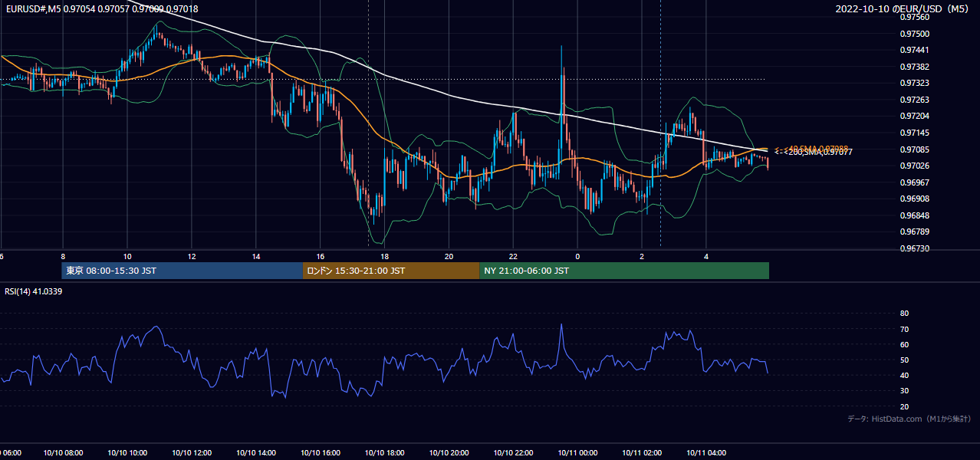The height and width of the screenshot is (460, 980).
Task: Click the 10/10 14:00 time axis label
Action: pos(256,453)
